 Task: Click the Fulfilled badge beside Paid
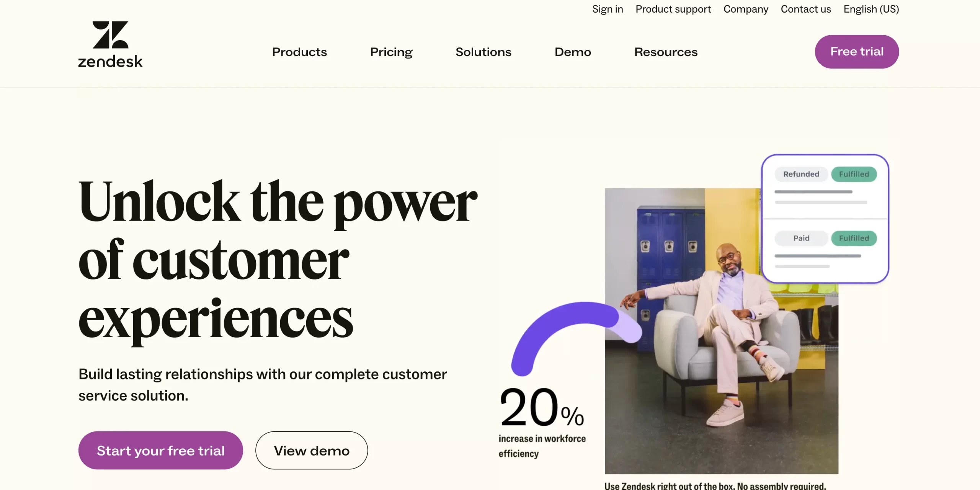[x=854, y=238]
